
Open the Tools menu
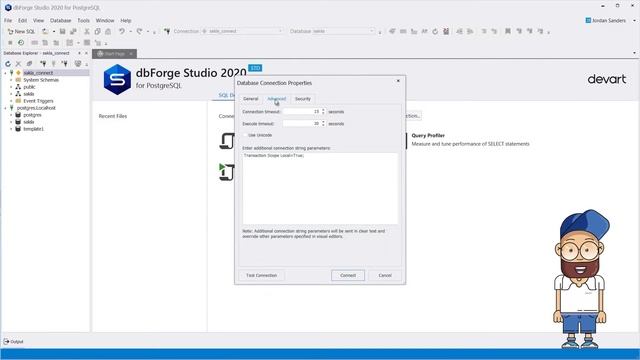(x=83, y=20)
